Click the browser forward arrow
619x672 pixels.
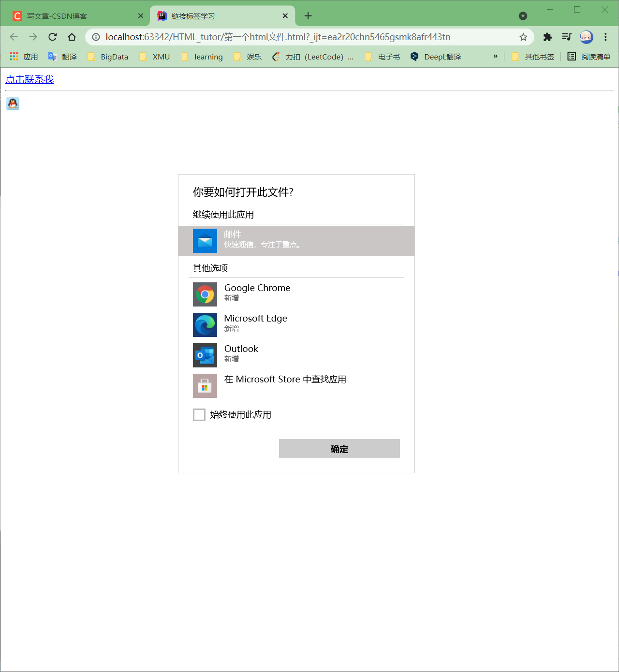[x=33, y=37]
